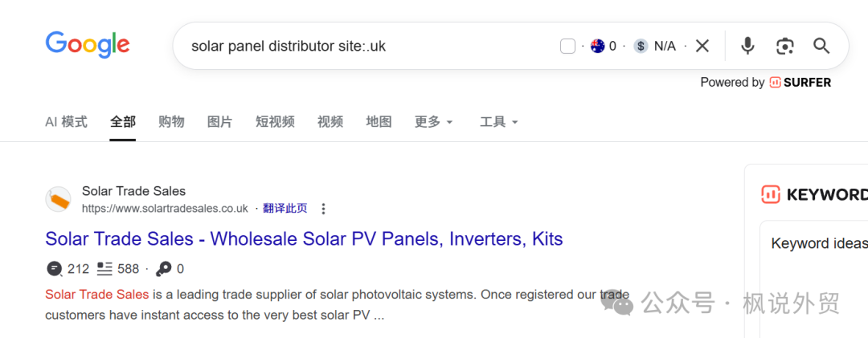
Task: Click into the search query text field
Action: point(362,46)
